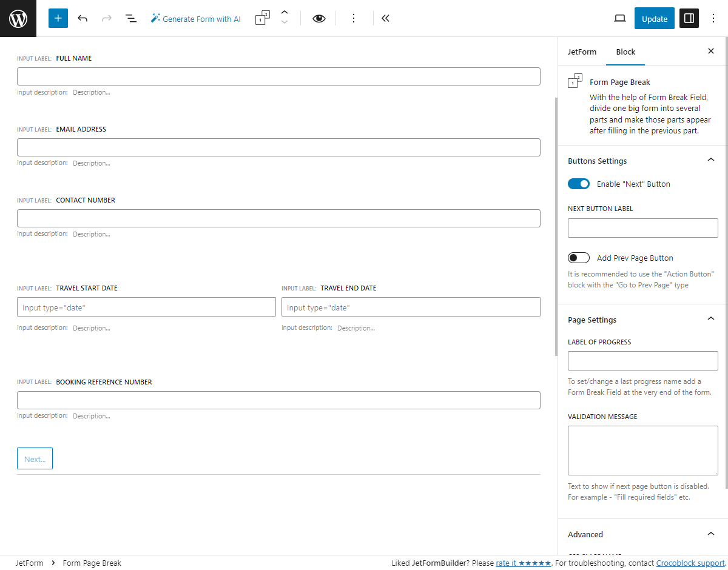Collapse the Buttons Settings section

[x=710, y=159]
